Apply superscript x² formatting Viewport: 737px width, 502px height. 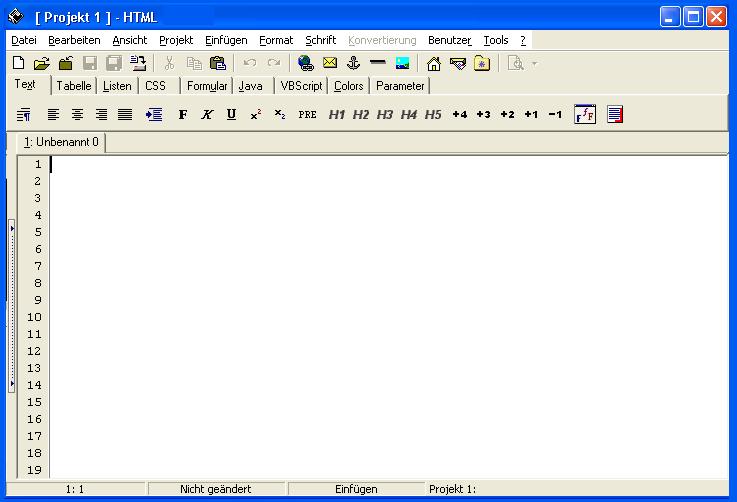[x=256, y=114]
